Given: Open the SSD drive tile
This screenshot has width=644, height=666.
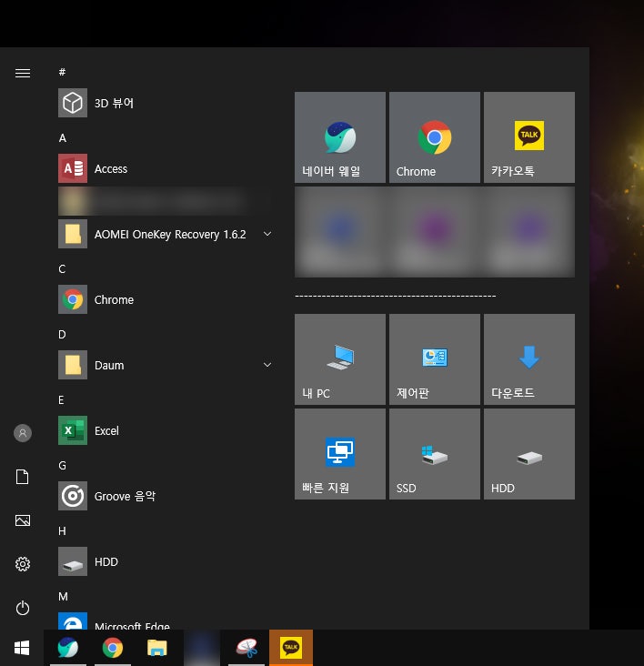Looking at the screenshot, I should tap(435, 454).
